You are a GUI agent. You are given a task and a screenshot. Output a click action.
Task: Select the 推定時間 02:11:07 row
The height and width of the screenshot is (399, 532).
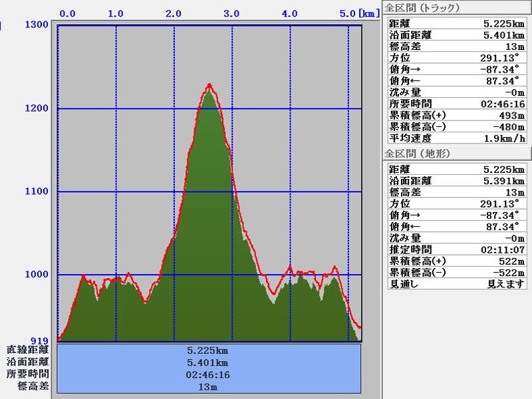point(457,249)
